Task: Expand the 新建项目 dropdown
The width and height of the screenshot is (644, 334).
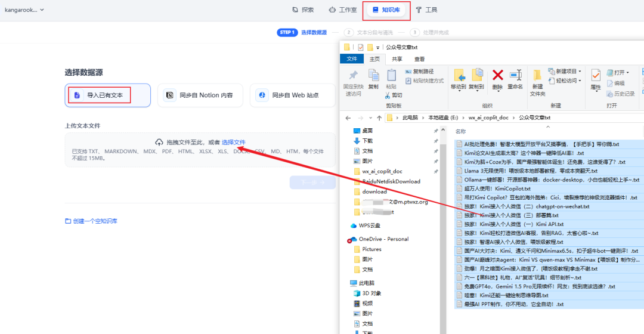Action: [565, 72]
